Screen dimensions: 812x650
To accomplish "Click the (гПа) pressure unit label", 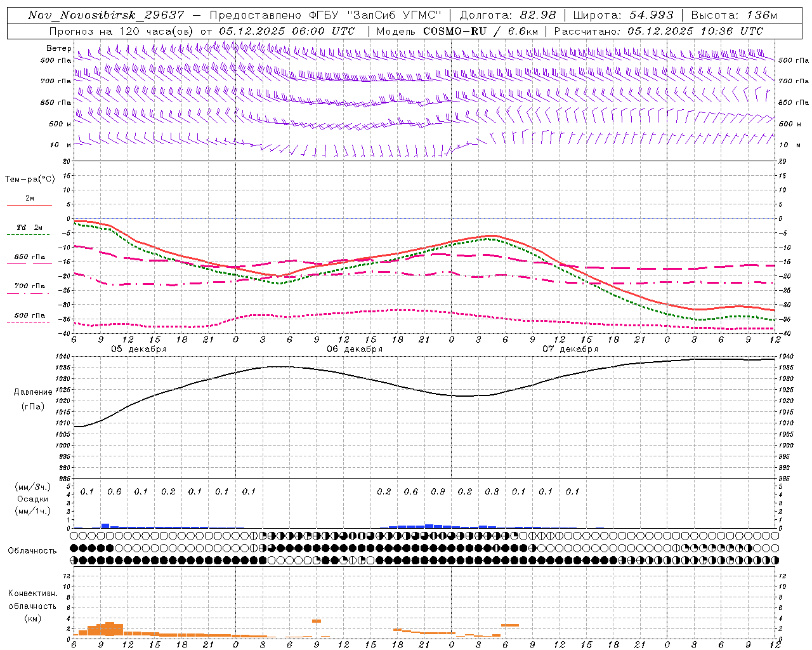I will coord(33,406).
